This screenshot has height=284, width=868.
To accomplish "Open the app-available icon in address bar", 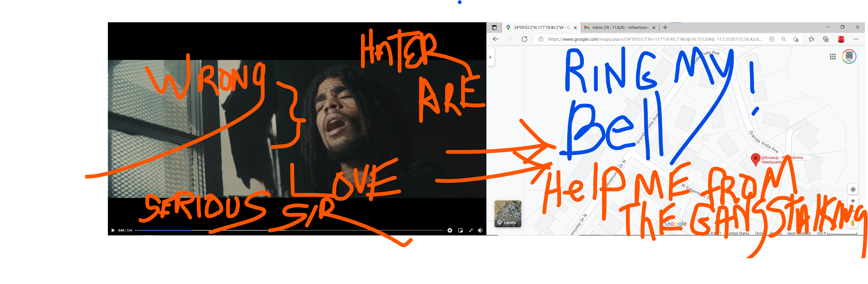I will (x=772, y=39).
